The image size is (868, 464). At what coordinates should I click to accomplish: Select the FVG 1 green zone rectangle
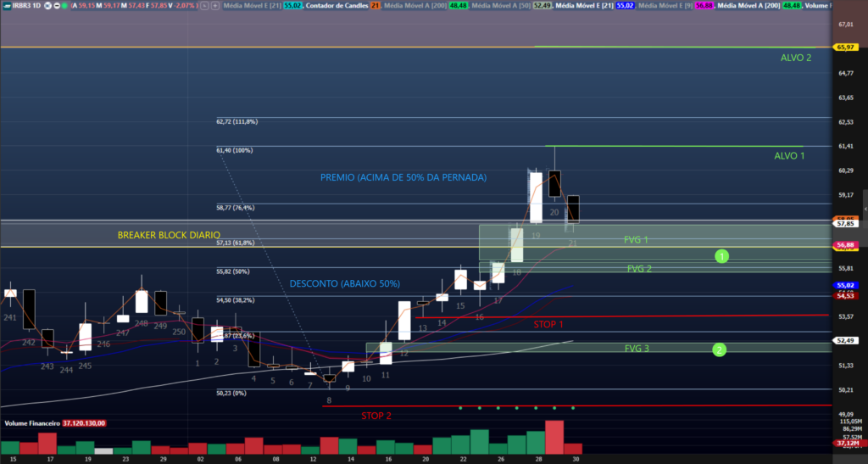tap(635, 240)
